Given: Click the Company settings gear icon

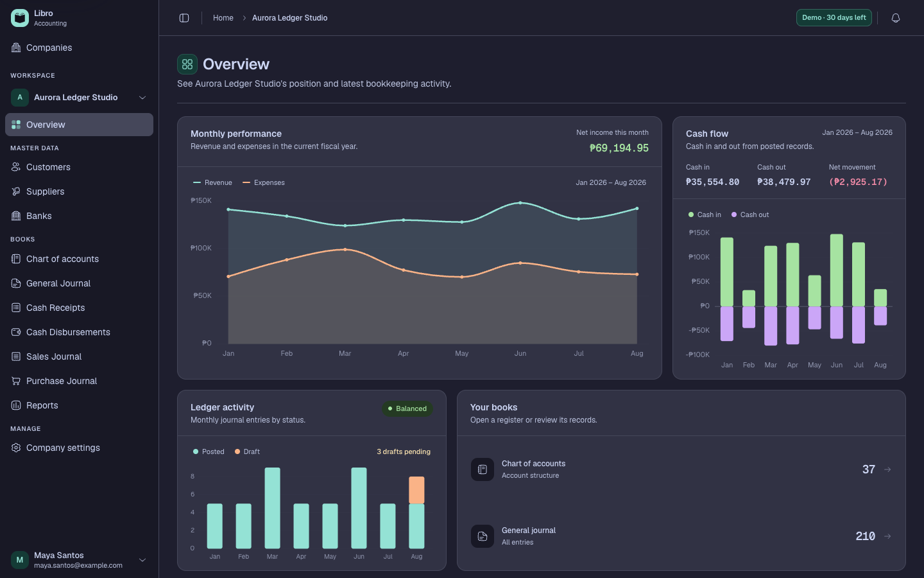Looking at the screenshot, I should point(16,448).
